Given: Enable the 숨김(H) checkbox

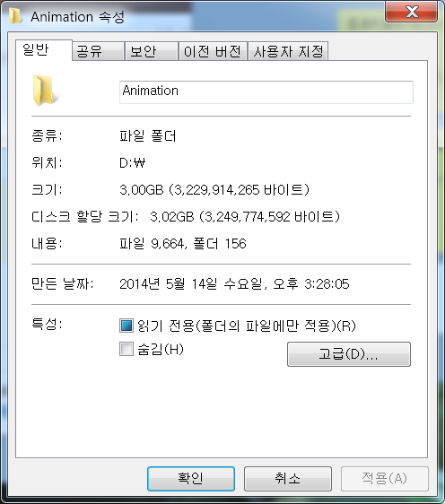Looking at the screenshot, I should tap(127, 349).
